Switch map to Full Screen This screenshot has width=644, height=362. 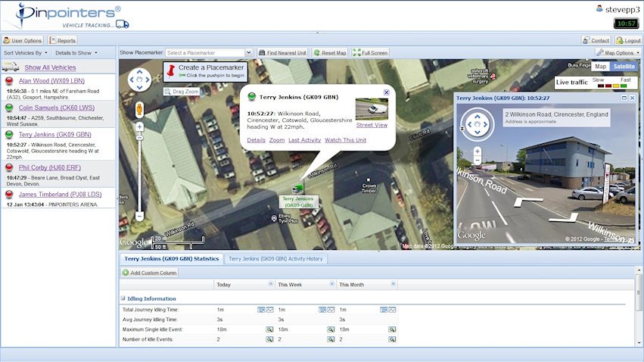(x=371, y=52)
